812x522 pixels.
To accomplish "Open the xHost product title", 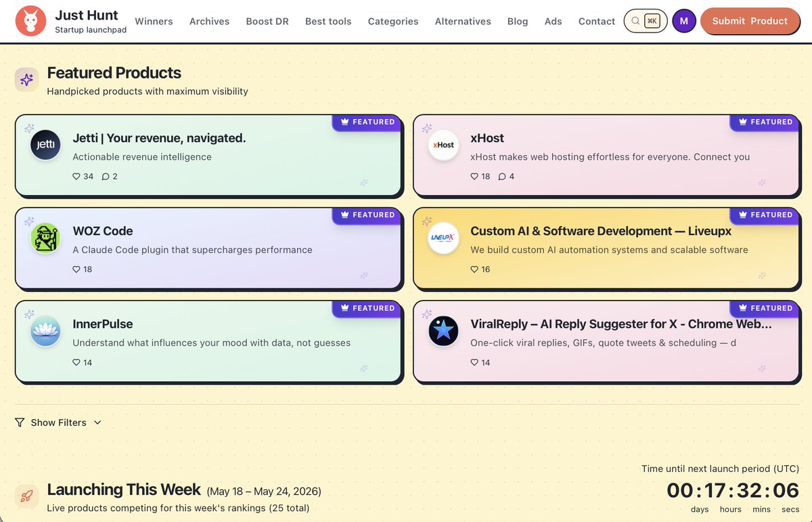I will click(x=487, y=138).
